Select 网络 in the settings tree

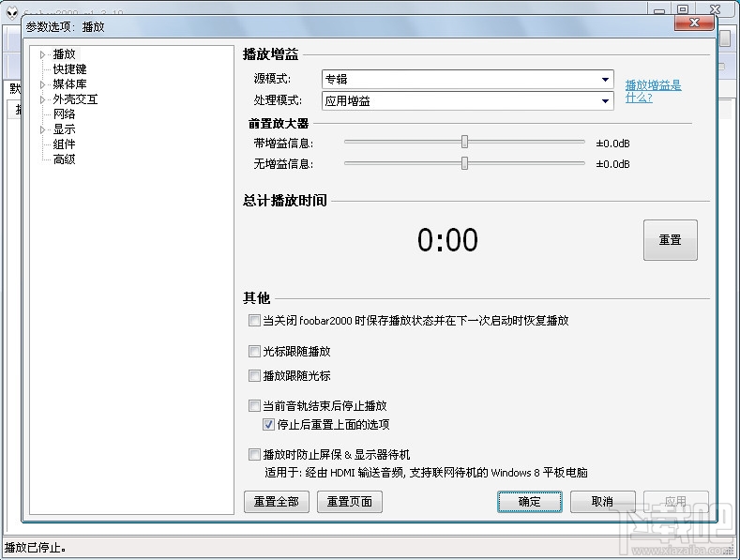point(64,114)
